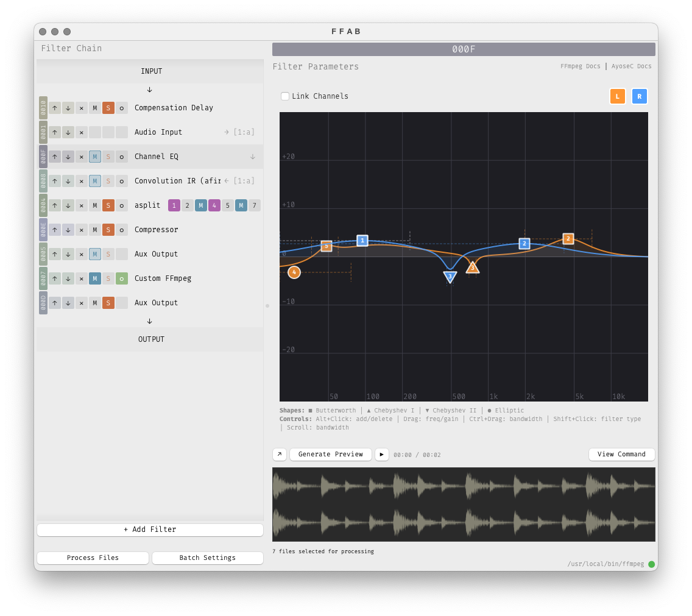Unmute the Channel EQ filter

pyautogui.click(x=95, y=157)
